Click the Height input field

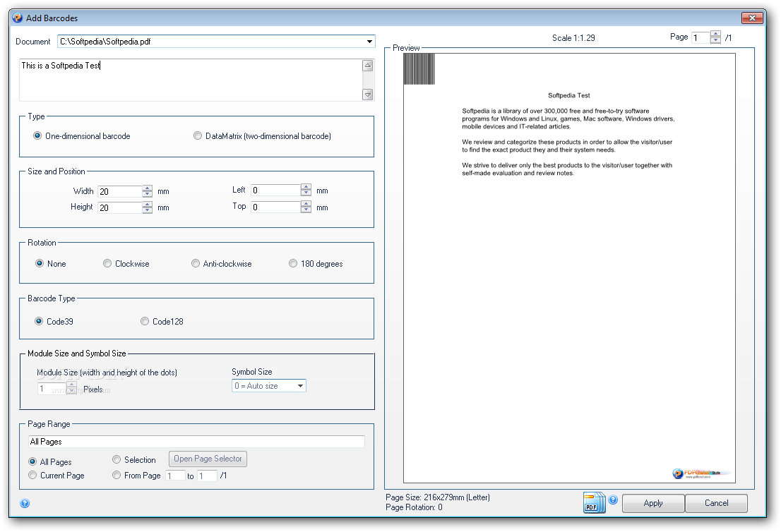pyautogui.click(x=120, y=207)
